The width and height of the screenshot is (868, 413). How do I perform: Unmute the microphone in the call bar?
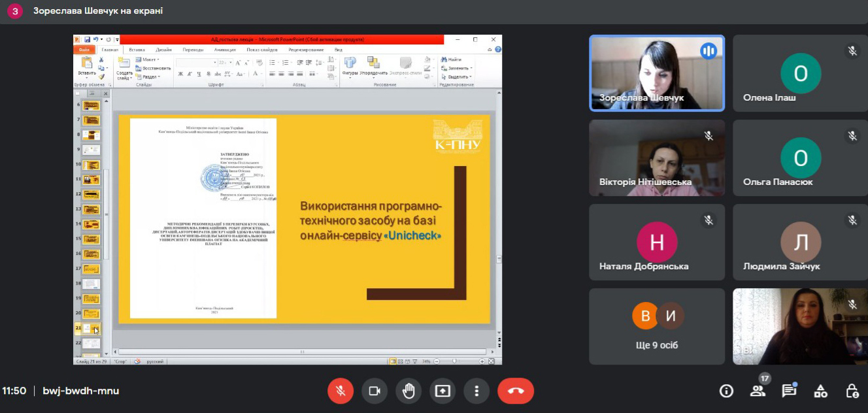coord(341,391)
